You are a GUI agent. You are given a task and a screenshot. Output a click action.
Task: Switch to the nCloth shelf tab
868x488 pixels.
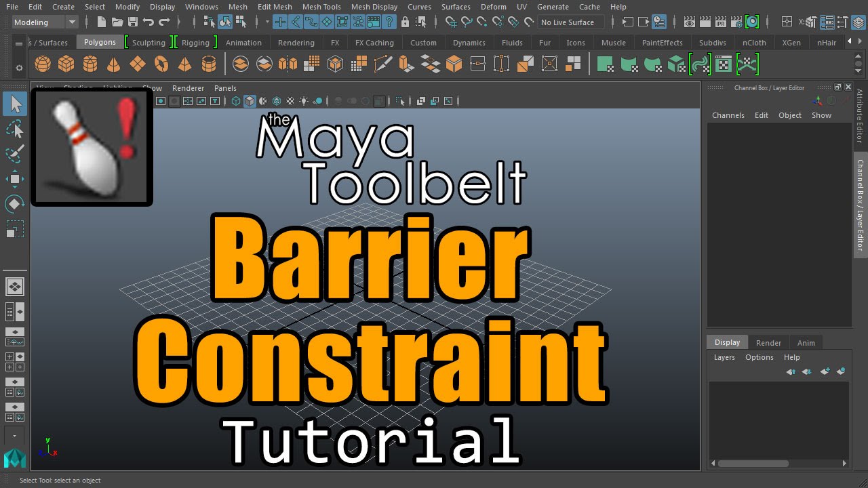[x=754, y=42]
